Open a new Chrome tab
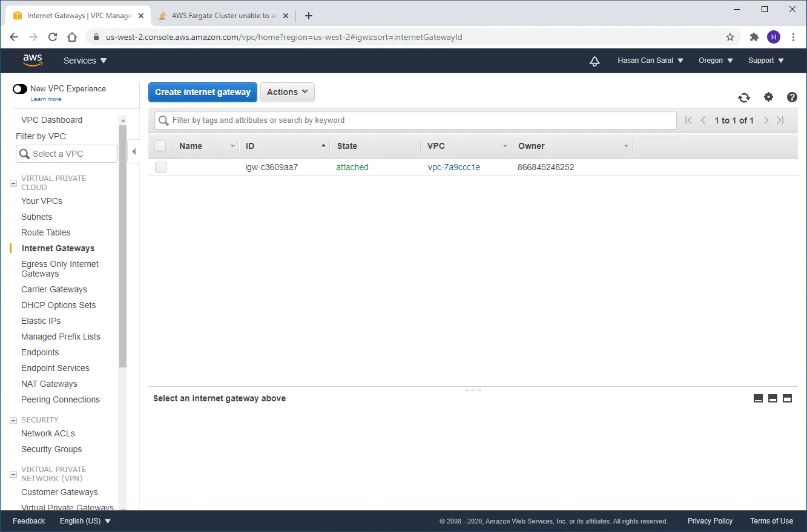Viewport: 807px width, 532px height. point(309,16)
